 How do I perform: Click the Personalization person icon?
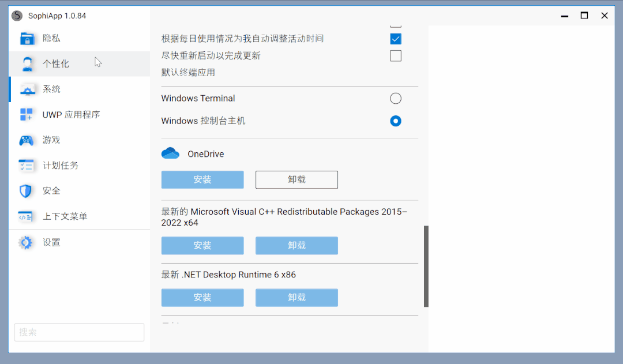coord(27,64)
